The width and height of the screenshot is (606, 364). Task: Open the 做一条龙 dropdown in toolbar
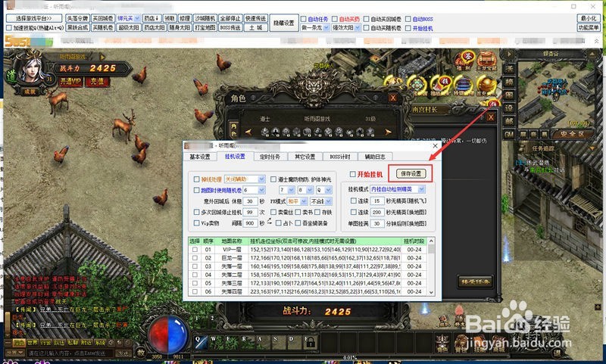[315, 28]
